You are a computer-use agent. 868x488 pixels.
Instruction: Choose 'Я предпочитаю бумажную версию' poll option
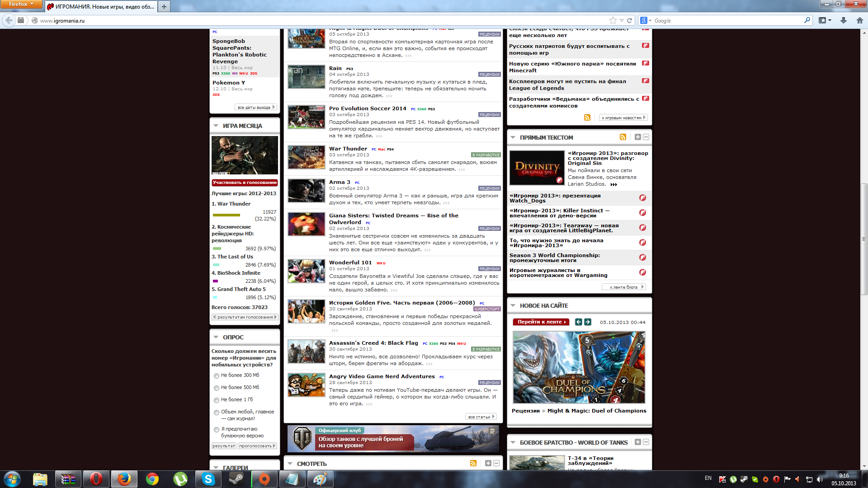click(217, 430)
